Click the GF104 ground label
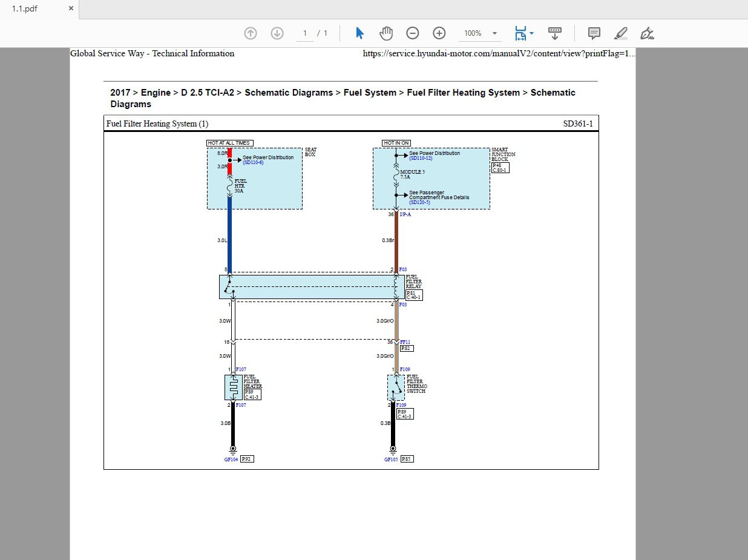The image size is (748, 560). tap(231, 460)
